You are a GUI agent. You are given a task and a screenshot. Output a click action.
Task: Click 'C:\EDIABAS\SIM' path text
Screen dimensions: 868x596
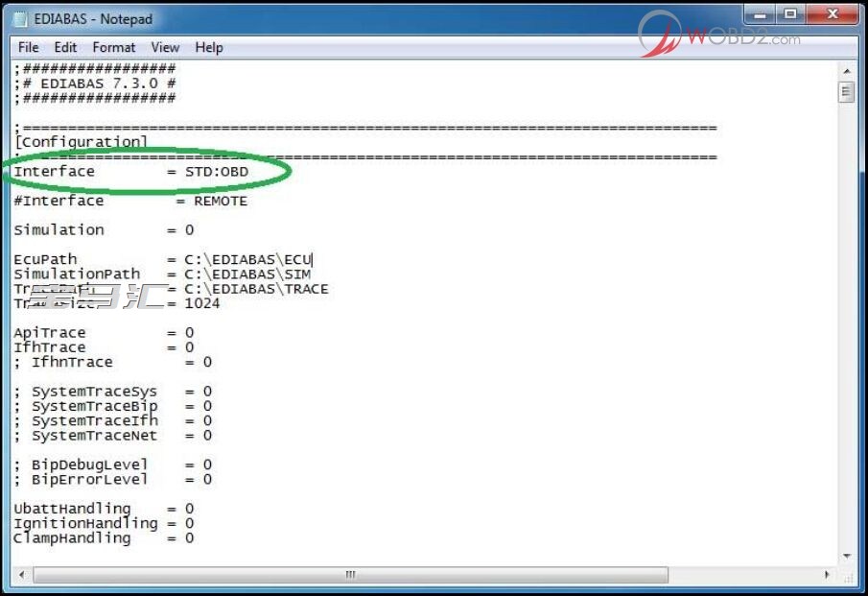[247, 274]
